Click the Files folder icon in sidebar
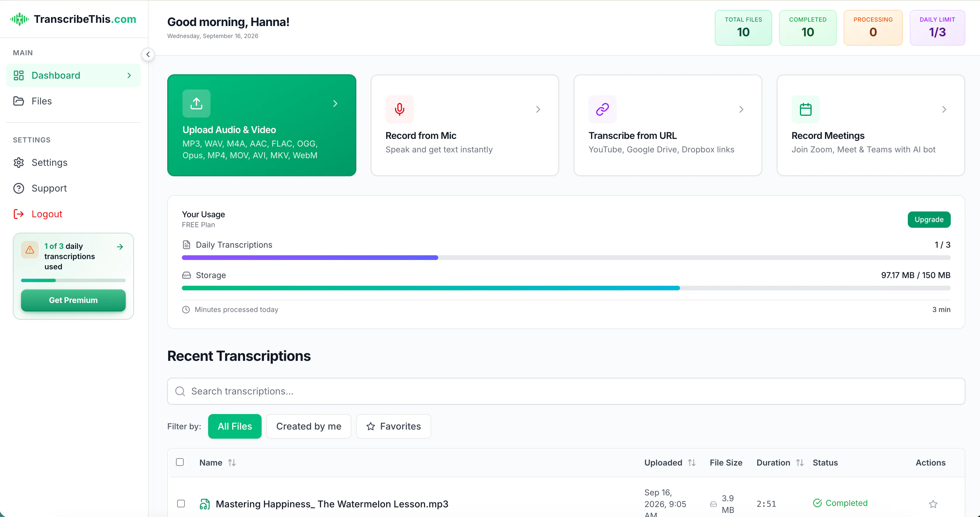Viewport: 980px width, 517px height. click(19, 101)
